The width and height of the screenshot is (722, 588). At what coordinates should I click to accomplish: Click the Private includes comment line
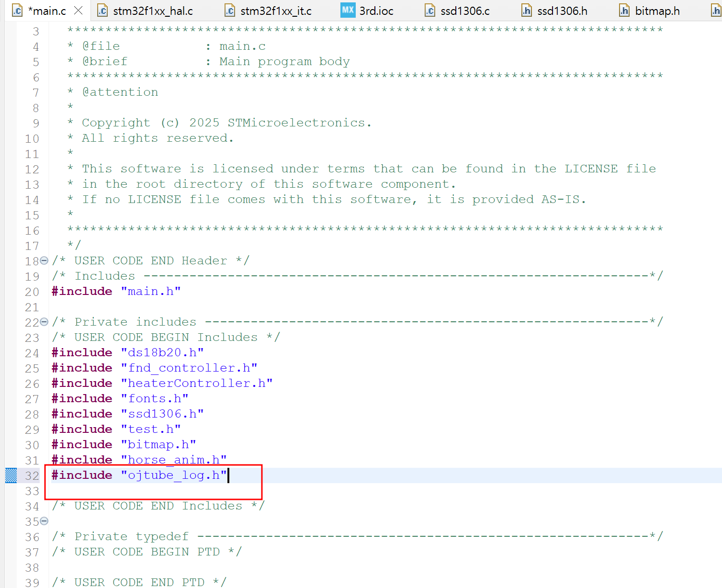(x=357, y=322)
